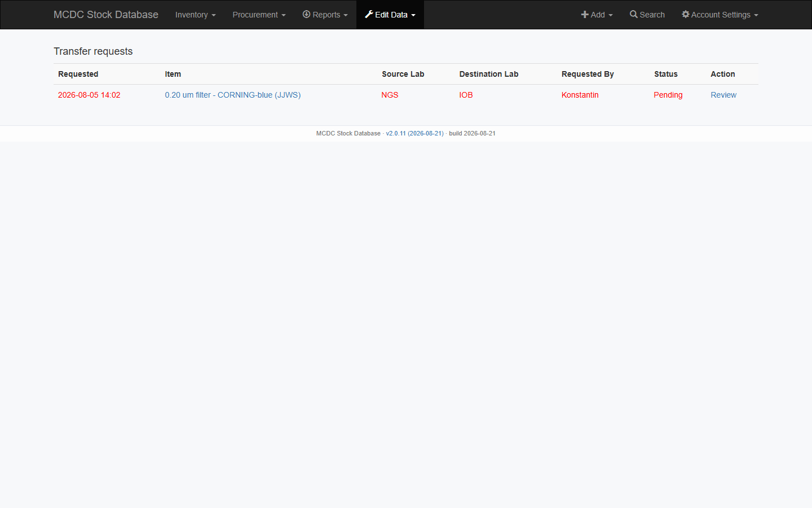Image resolution: width=812 pixels, height=508 pixels.
Task: Expand the Inventory dropdown menu
Action: (196, 15)
